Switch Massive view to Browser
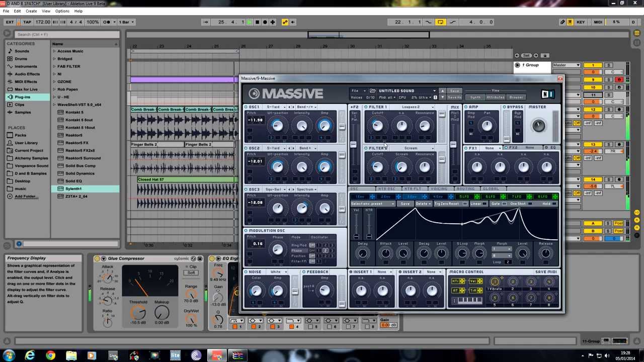644x362 pixels. tap(516, 98)
